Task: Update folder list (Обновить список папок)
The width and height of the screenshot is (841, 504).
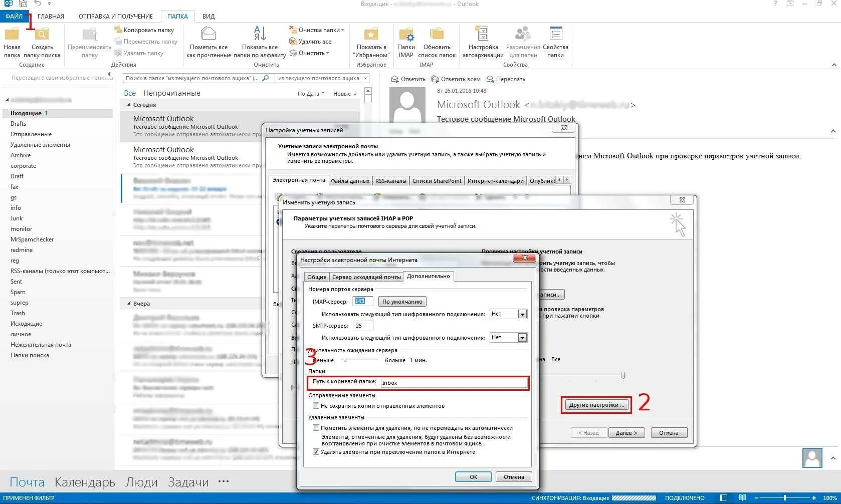Action: 437,43
